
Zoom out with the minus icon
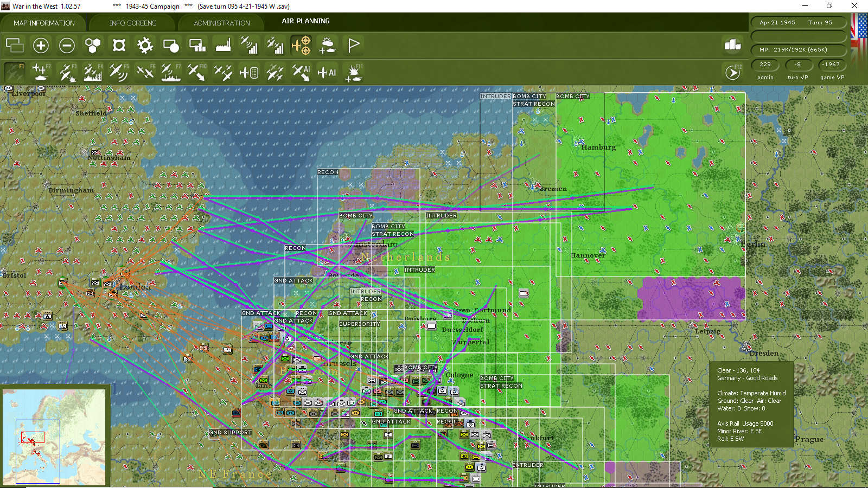(67, 45)
